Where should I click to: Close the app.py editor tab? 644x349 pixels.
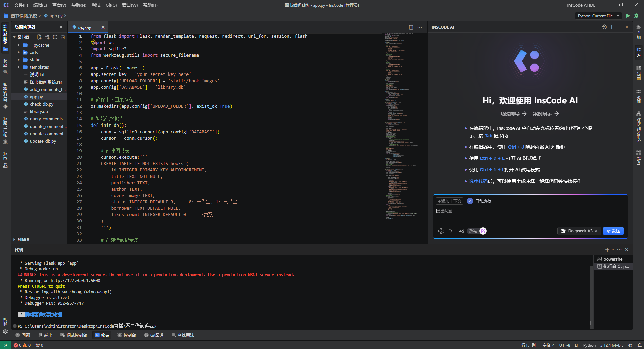coord(103,27)
